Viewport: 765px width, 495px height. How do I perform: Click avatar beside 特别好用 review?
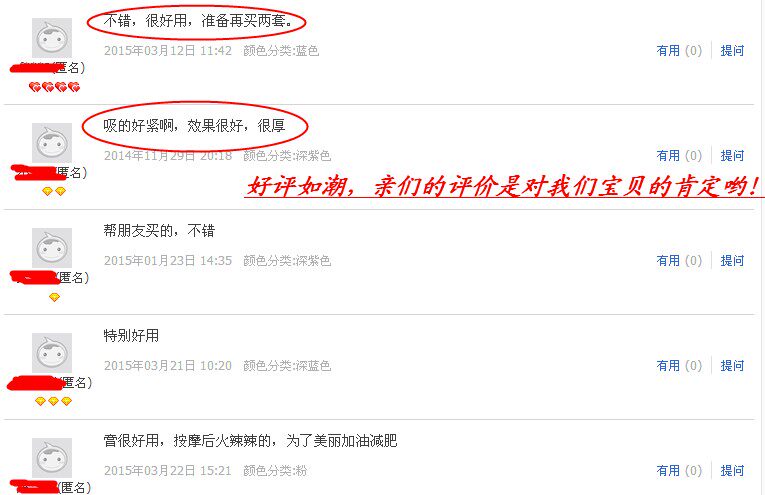coord(52,353)
